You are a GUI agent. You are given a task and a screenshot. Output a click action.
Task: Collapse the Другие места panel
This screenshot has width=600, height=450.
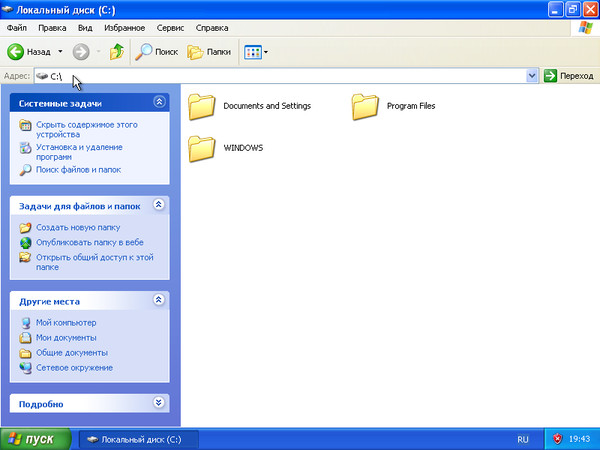(159, 300)
